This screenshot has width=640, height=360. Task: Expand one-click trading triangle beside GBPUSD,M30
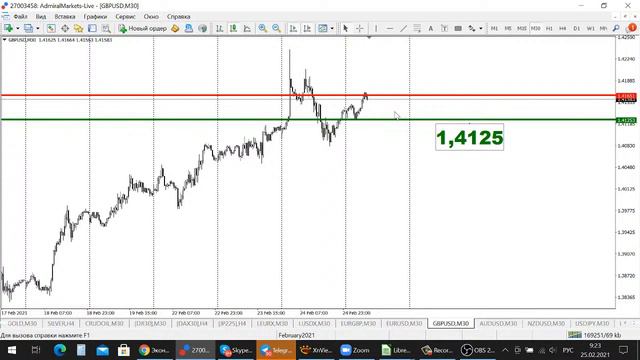coord(4,40)
